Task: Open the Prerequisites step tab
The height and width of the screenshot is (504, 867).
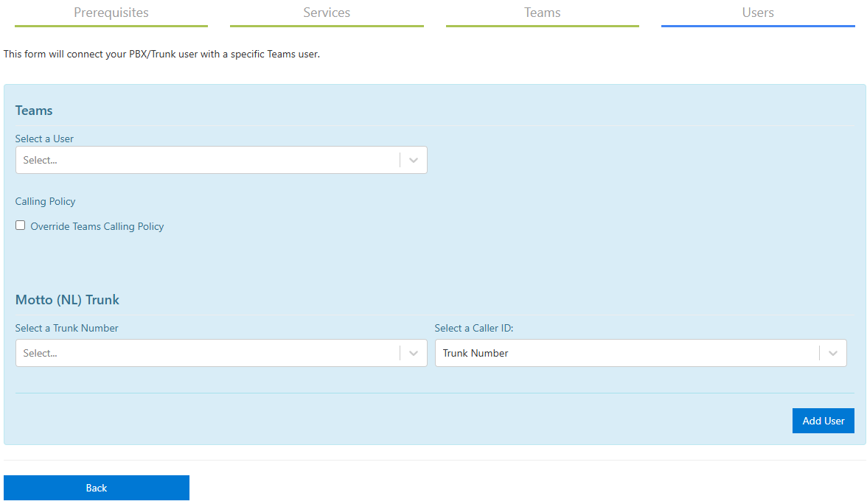Action: (111, 13)
